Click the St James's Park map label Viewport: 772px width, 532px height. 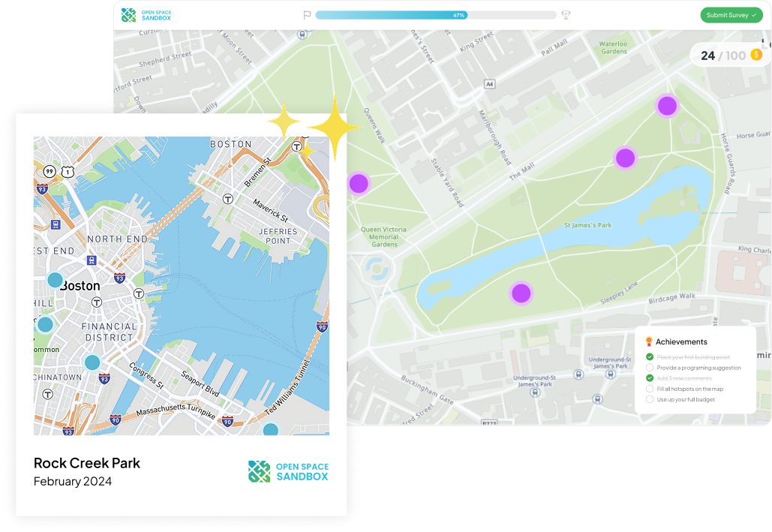tap(587, 225)
